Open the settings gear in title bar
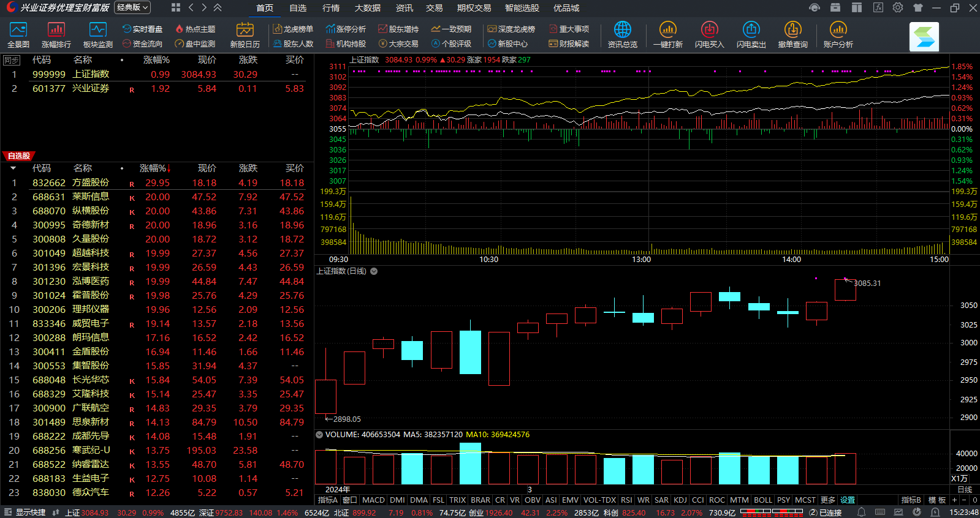 coord(898,8)
